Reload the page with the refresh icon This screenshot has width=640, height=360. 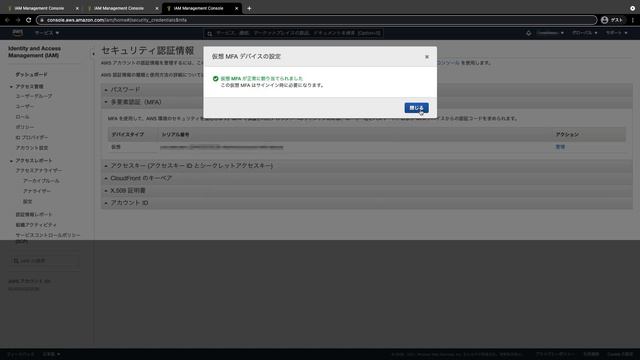tap(29, 20)
